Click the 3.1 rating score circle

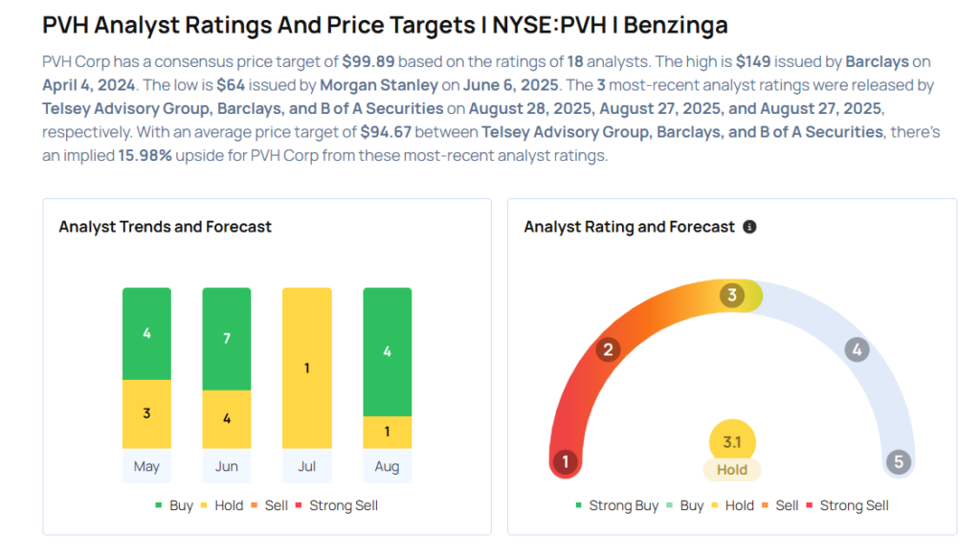[732, 442]
